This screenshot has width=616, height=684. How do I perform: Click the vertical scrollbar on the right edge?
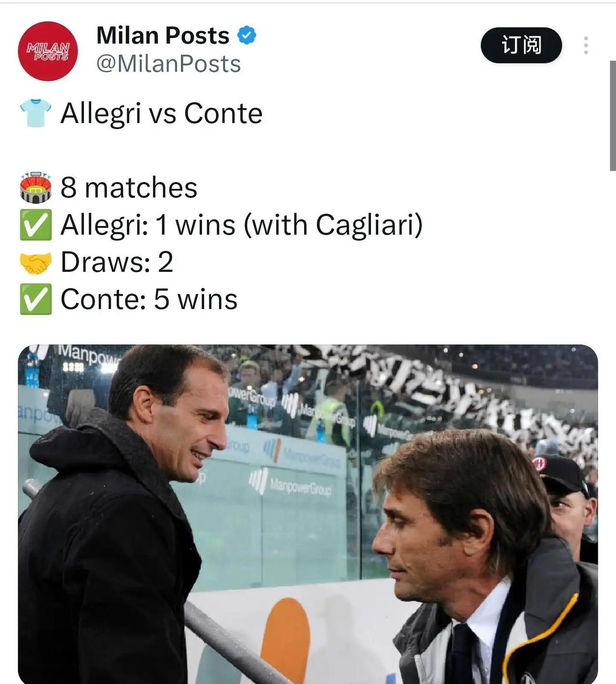tap(612, 115)
